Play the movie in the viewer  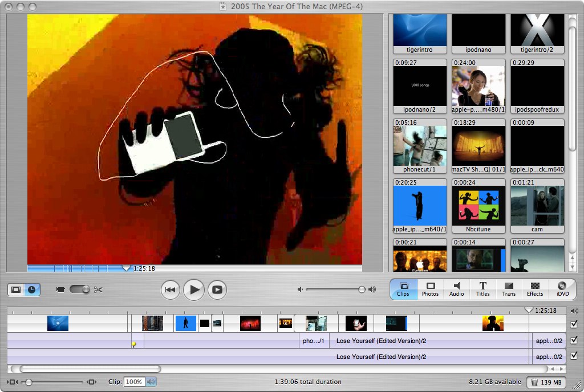(x=194, y=289)
